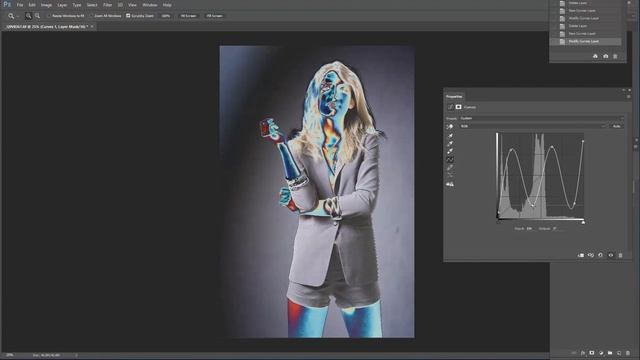Collapse the Properties panel
Image resolution: width=640 pixels, height=360 pixels.
pyautogui.click(x=624, y=90)
